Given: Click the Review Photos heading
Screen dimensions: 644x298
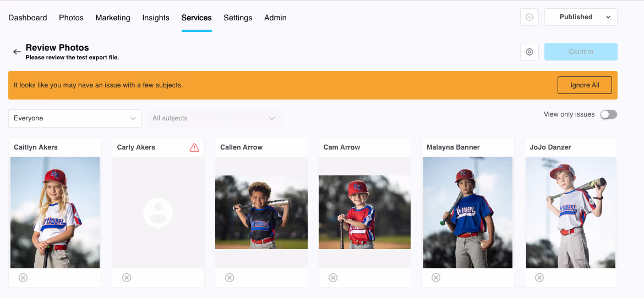Looking at the screenshot, I should coord(57,48).
